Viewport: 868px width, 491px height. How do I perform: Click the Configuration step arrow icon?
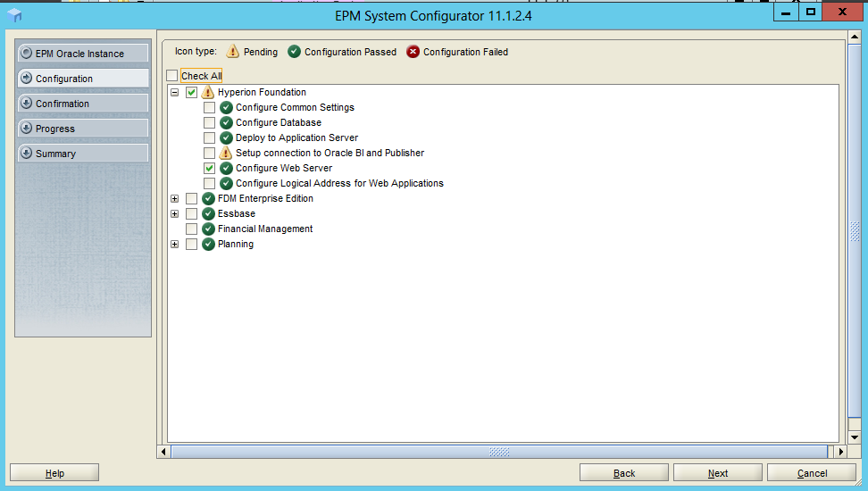(x=26, y=78)
